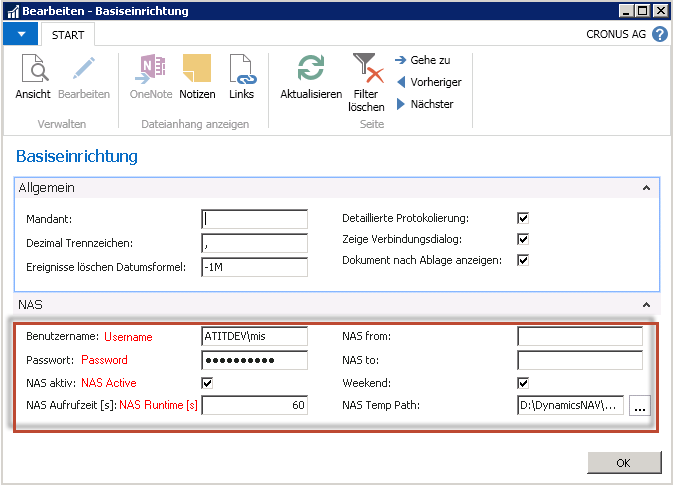This screenshot has width=673, height=485.
Task: Uncheck Zeige Verbindungsdialog checkbox
Action: 522,239
